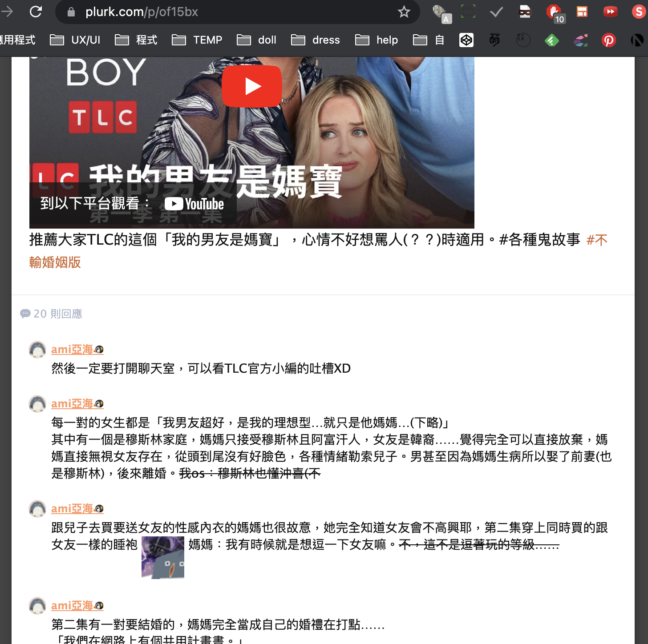
Task: Open ami亞海 profile on the 穆斯林 reply
Action: pos(77,404)
